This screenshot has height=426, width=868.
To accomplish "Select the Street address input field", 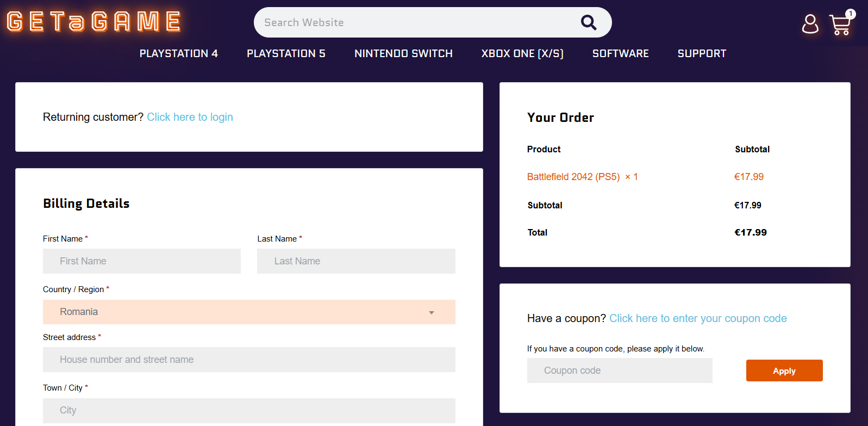I will [x=249, y=360].
